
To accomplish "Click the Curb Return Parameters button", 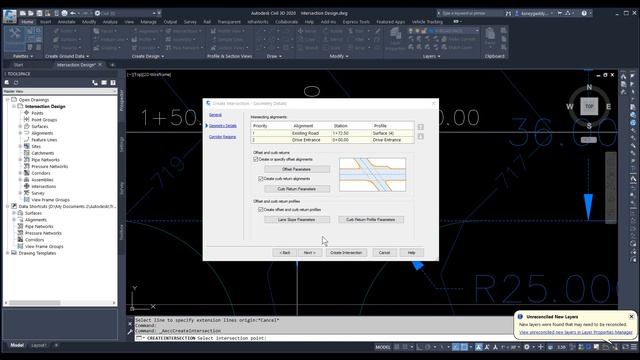I will [x=297, y=189].
